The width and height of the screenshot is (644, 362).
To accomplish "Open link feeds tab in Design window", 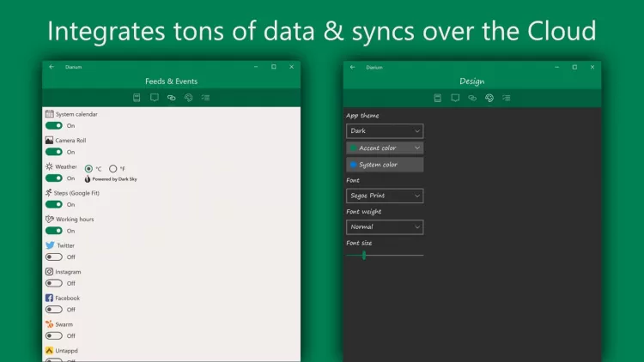I will [472, 98].
